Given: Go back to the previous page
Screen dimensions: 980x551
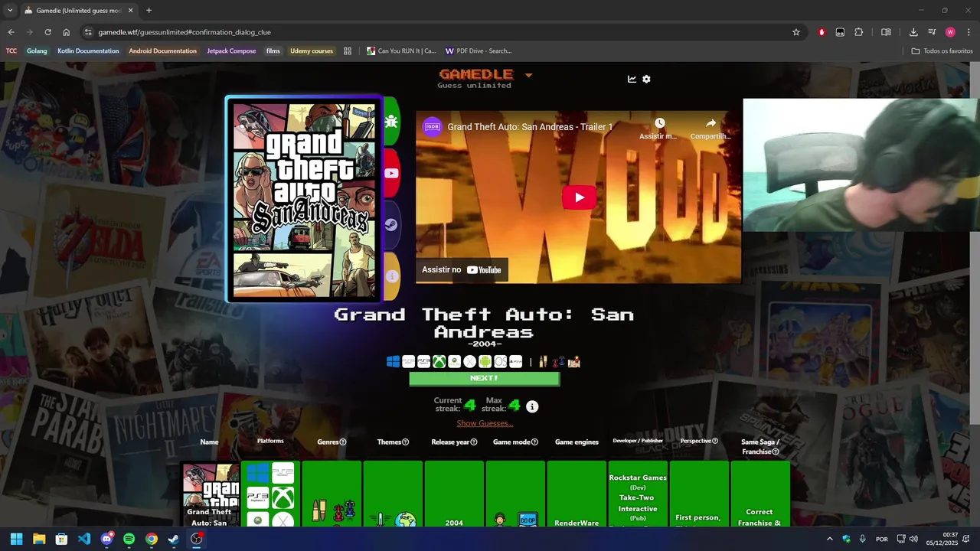Looking at the screenshot, I should [x=11, y=32].
